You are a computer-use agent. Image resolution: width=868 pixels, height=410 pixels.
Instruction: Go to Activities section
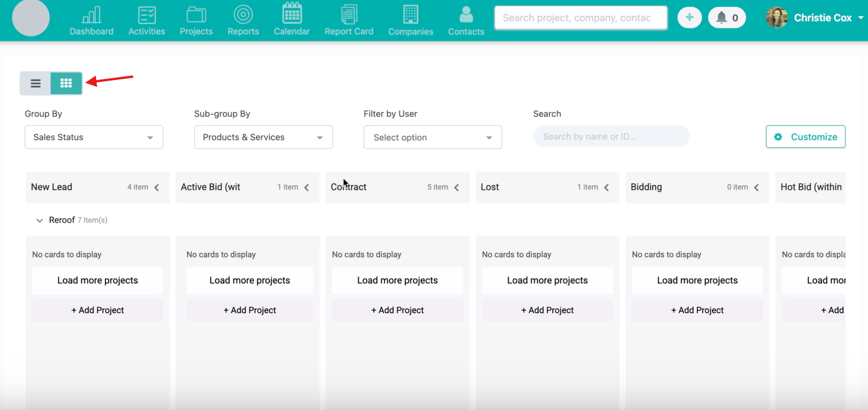[146, 21]
